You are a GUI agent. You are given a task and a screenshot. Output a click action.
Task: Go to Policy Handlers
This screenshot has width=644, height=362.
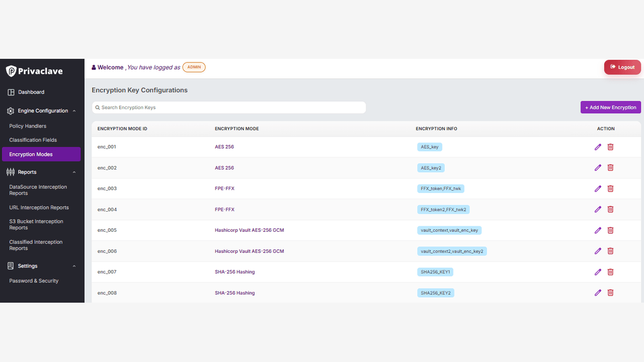click(x=28, y=126)
